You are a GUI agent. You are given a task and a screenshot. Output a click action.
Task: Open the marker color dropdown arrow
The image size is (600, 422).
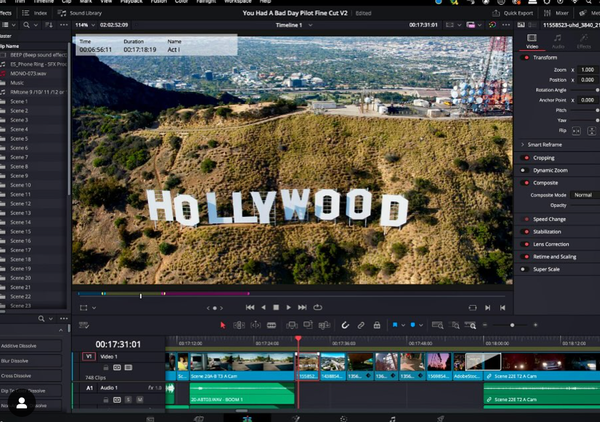click(x=421, y=326)
